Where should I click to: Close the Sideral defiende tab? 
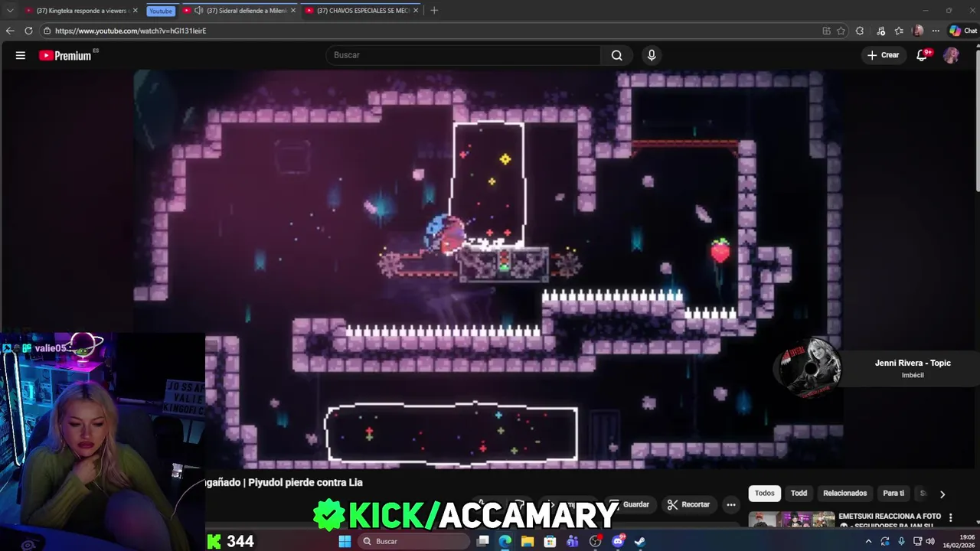[x=293, y=11]
